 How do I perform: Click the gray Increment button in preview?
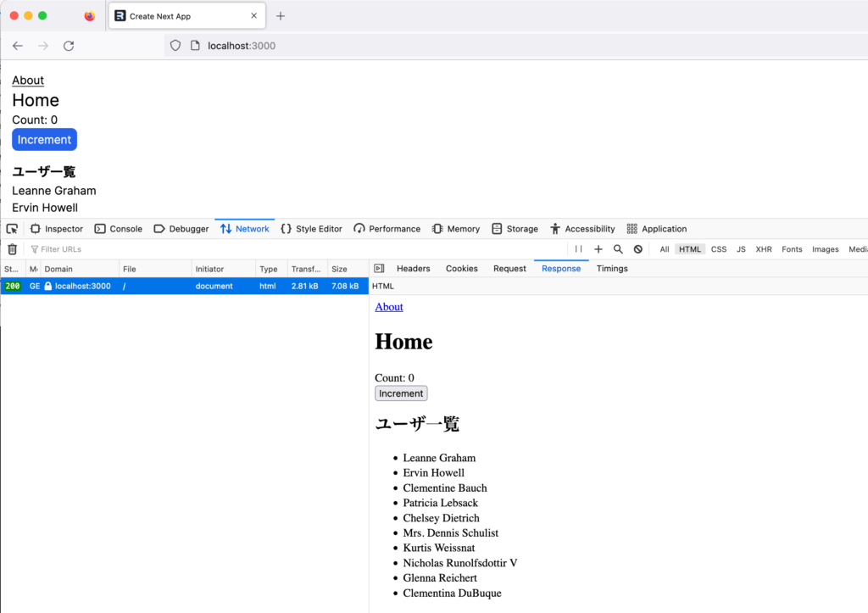(401, 393)
